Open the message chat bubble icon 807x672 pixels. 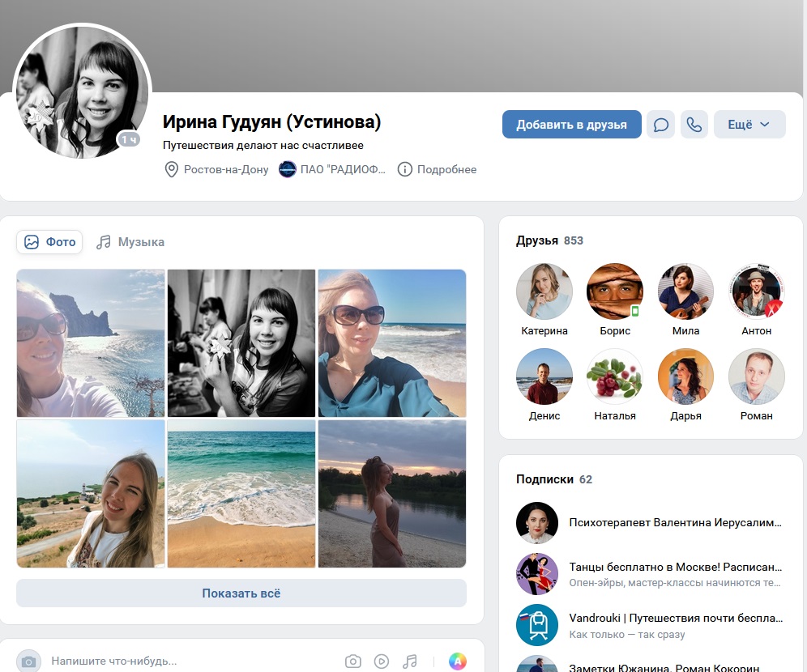tap(661, 125)
